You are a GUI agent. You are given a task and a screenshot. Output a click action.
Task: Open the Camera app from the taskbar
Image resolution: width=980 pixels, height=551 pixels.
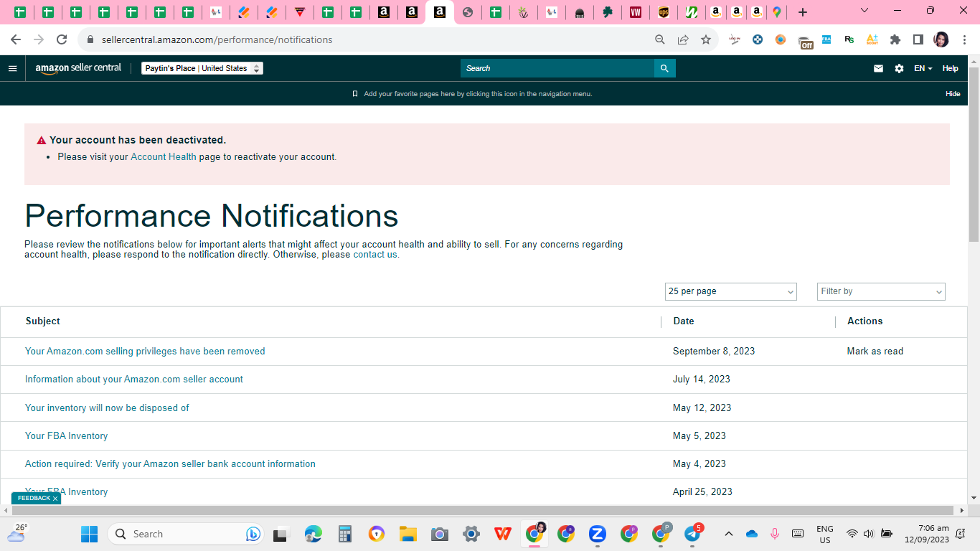(440, 534)
